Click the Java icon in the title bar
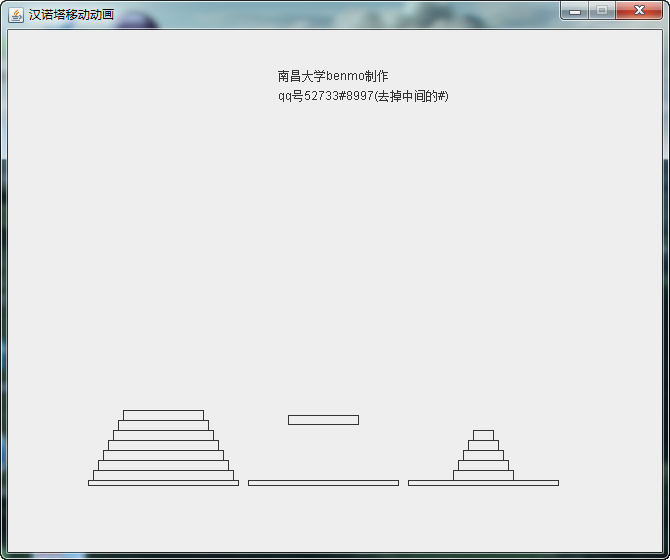670x560 pixels. coord(16,14)
